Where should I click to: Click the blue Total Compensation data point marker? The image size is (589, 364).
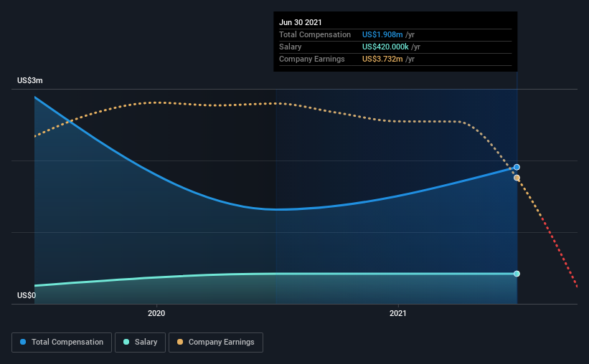(x=517, y=168)
